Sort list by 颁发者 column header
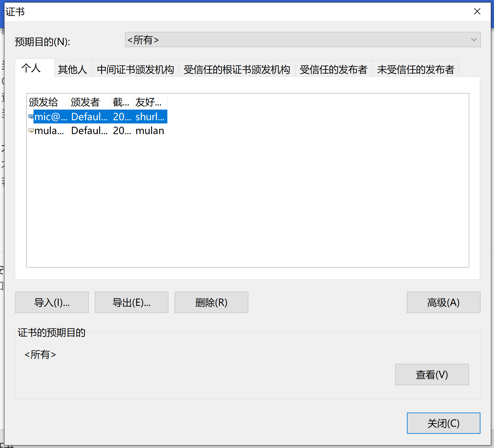This screenshot has width=494, height=448. click(85, 102)
